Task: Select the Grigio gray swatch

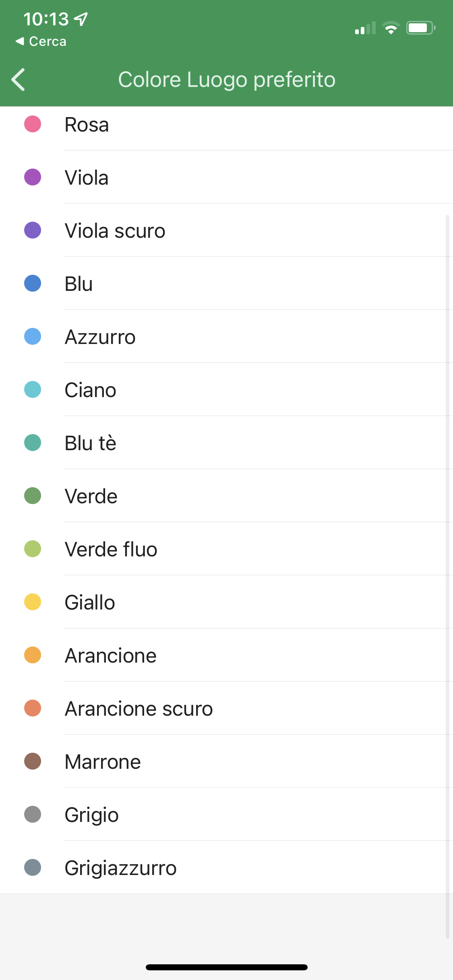Action: [x=33, y=814]
